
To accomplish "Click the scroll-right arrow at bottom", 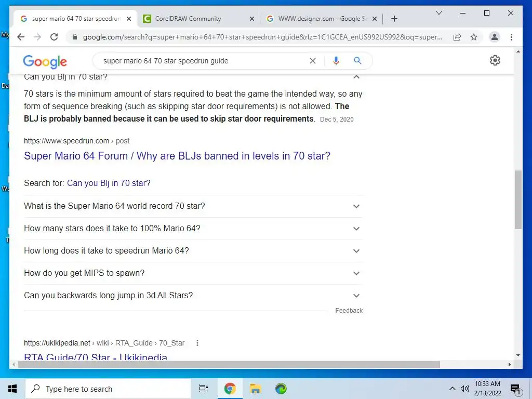I will coord(509,364).
